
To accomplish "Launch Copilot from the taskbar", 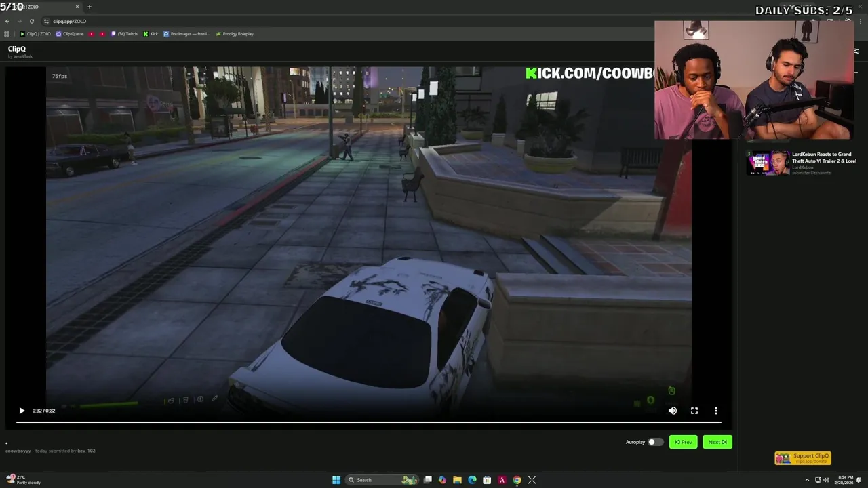I will (x=443, y=480).
